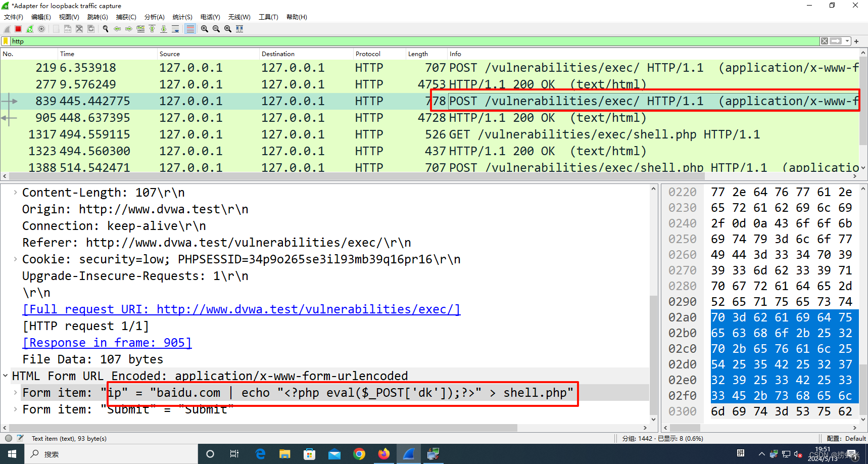Click the expert information circle icon

(9, 438)
